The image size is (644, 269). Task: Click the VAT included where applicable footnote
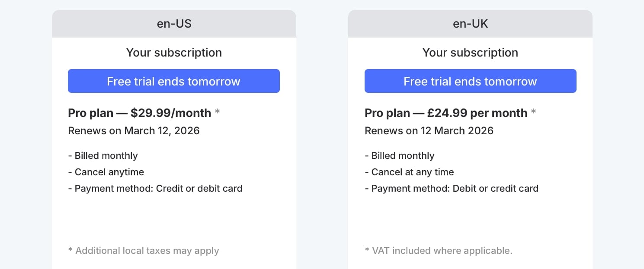(x=439, y=251)
